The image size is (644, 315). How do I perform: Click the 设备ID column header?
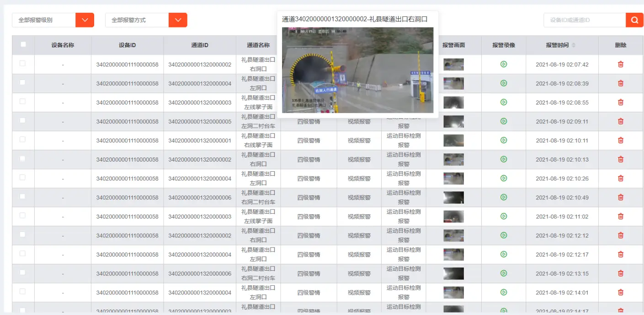coord(127,45)
